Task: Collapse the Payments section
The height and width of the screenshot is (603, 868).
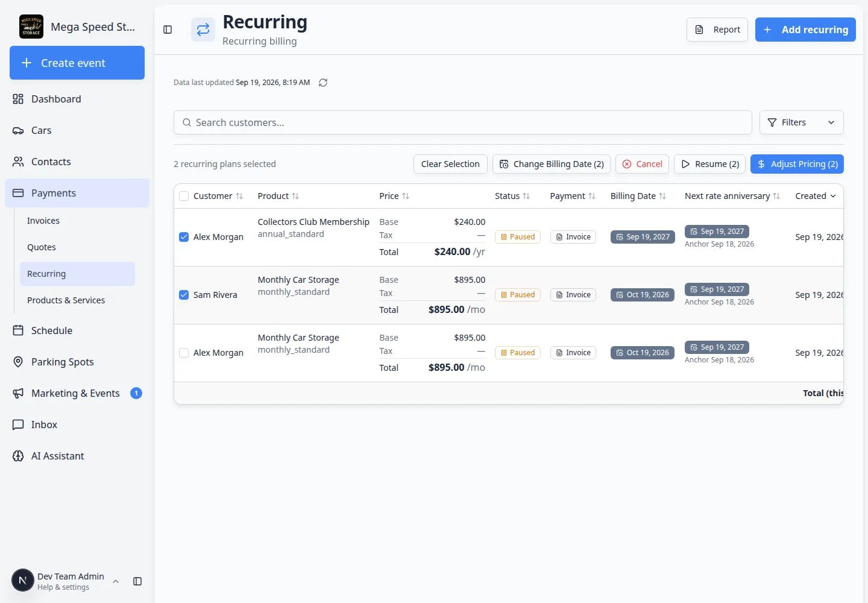Action: click(77, 193)
